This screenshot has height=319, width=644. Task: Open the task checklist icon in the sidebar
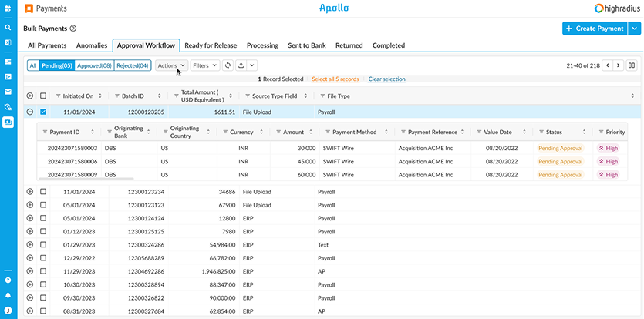coord(8,77)
